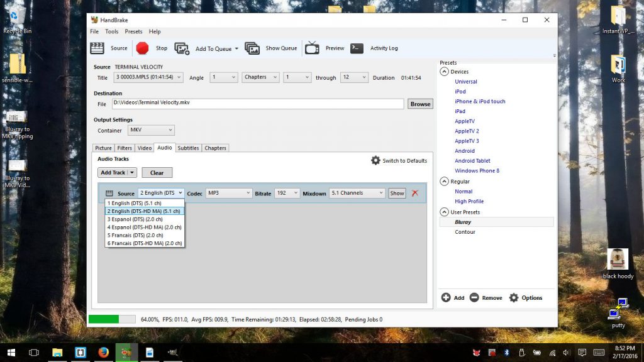Click the minus Remove preset icon
Image resolution: width=644 pixels, height=362 pixels.
tap(474, 297)
